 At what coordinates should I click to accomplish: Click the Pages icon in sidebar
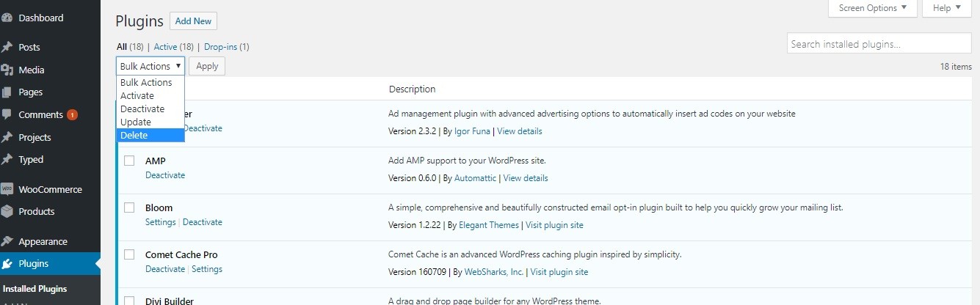point(7,92)
